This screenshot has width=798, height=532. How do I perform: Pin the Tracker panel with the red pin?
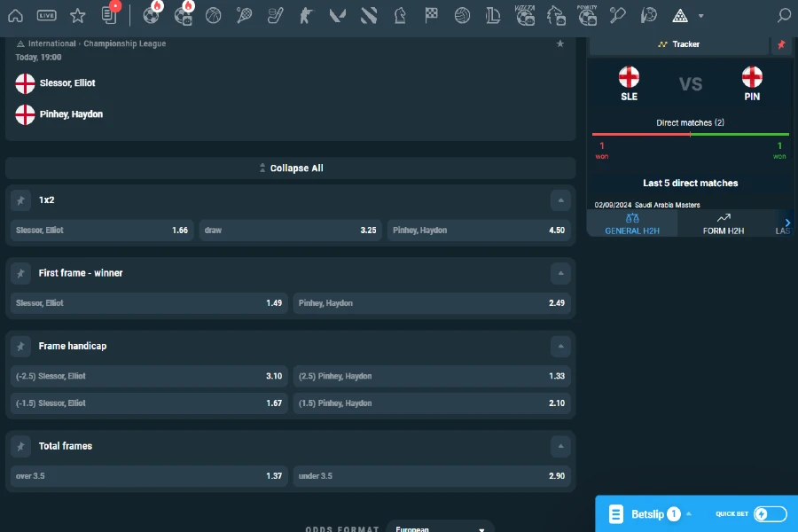tap(781, 43)
